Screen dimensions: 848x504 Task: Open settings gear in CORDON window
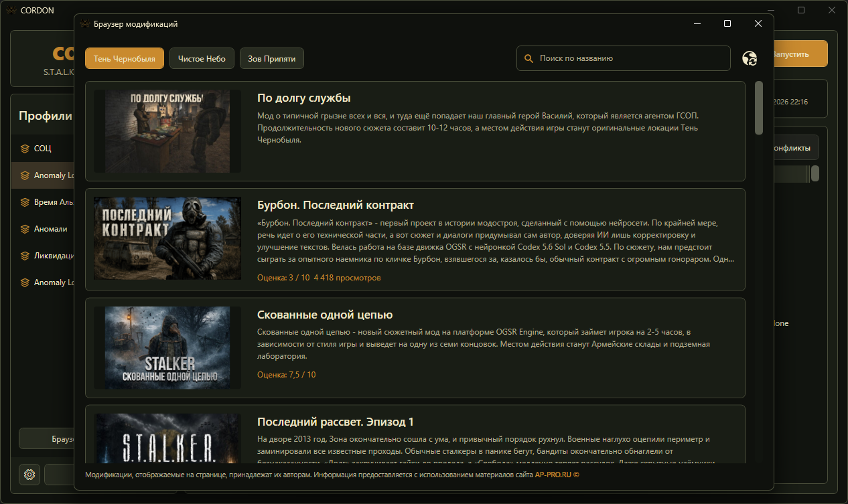tap(29, 475)
